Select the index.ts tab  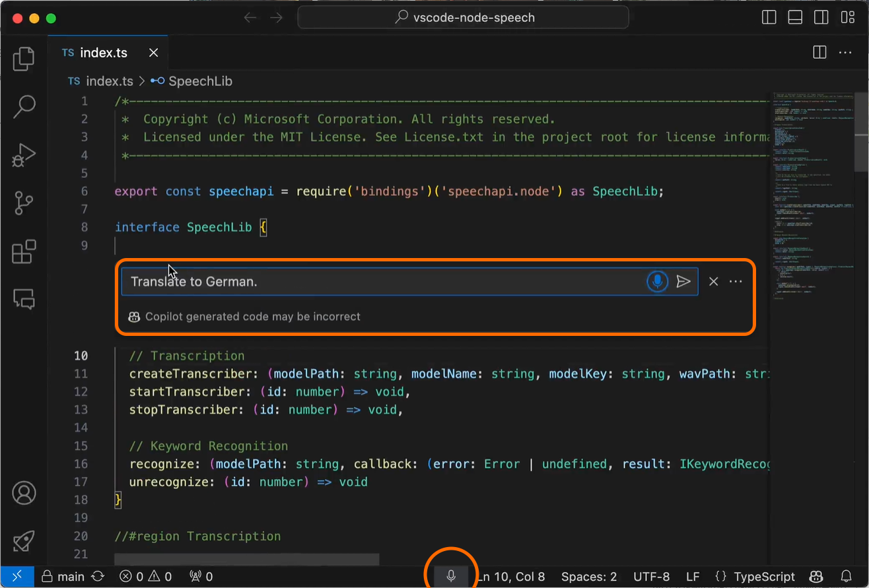102,52
